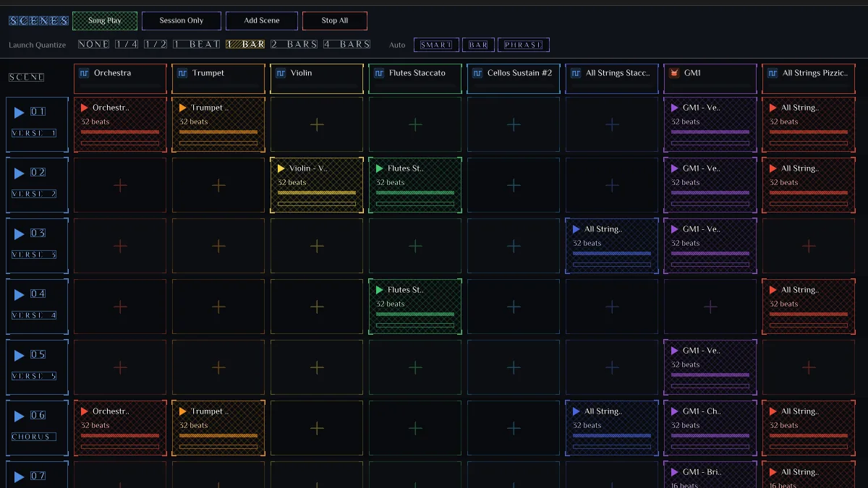The image size is (868, 488).
Task: Click the Violin track instrument icon
Action: (x=281, y=73)
